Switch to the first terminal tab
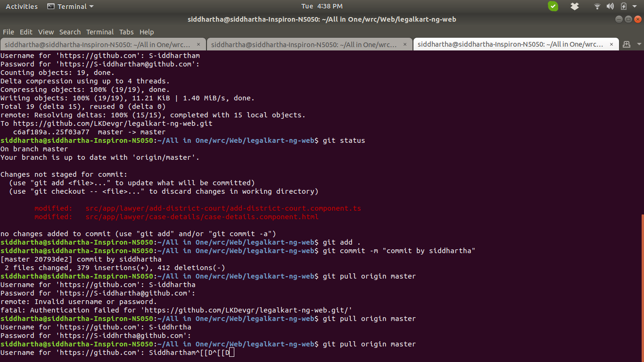This screenshot has height=362, width=644. pyautogui.click(x=96, y=44)
